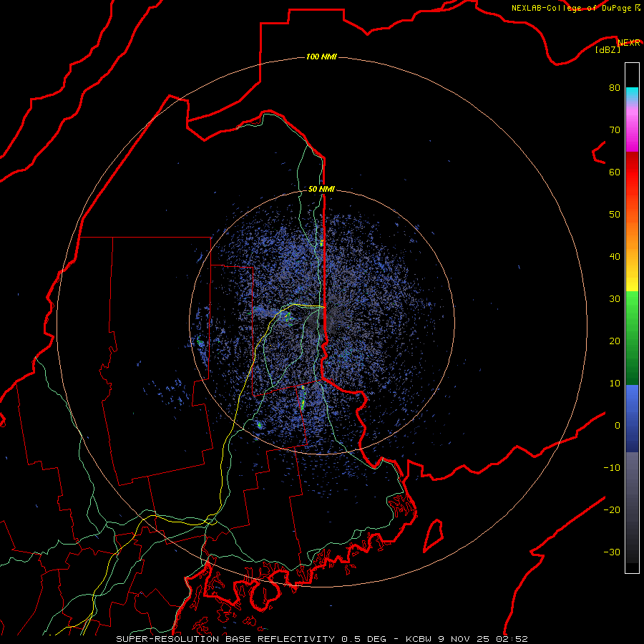Click the 60 value on the dBZ scale
The image size is (644, 644).
(x=615, y=172)
